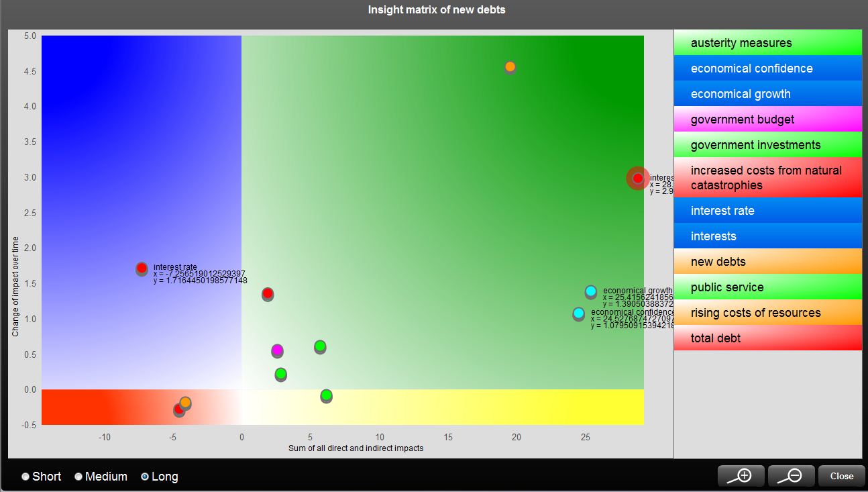Click the green data point in yellow zone
Viewport: 868px width, 492px height.
(x=326, y=395)
